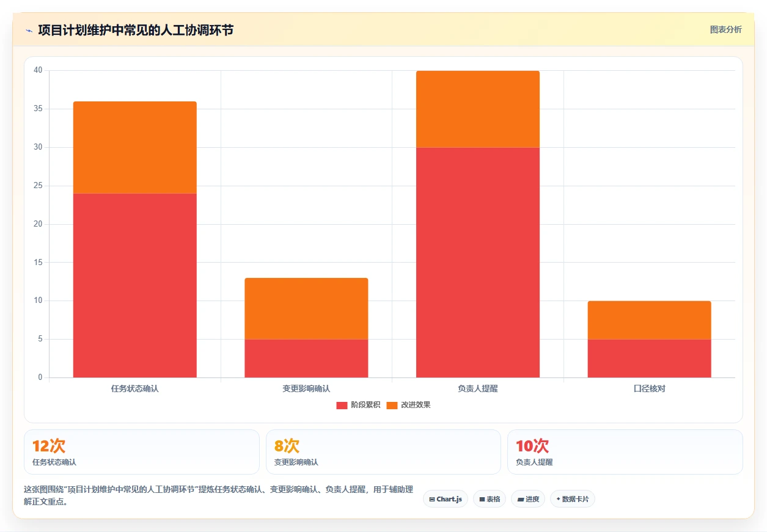
Task: Click the 8次 变更影响确认 data card
Action: (383, 452)
